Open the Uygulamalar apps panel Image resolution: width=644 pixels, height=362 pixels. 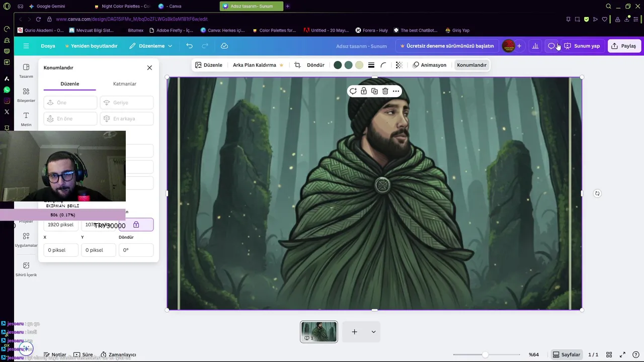26,240
